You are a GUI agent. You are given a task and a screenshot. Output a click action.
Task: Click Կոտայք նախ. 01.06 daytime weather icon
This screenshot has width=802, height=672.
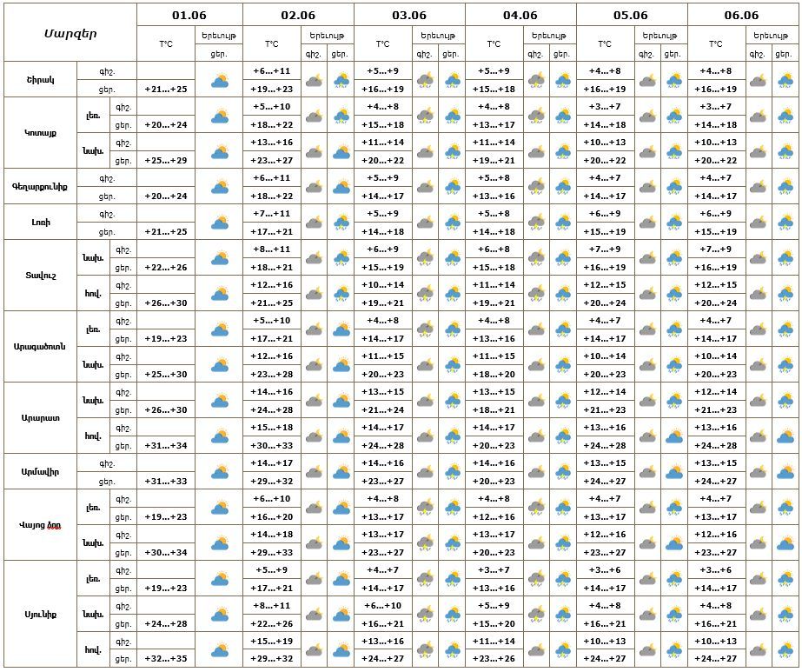point(220,152)
